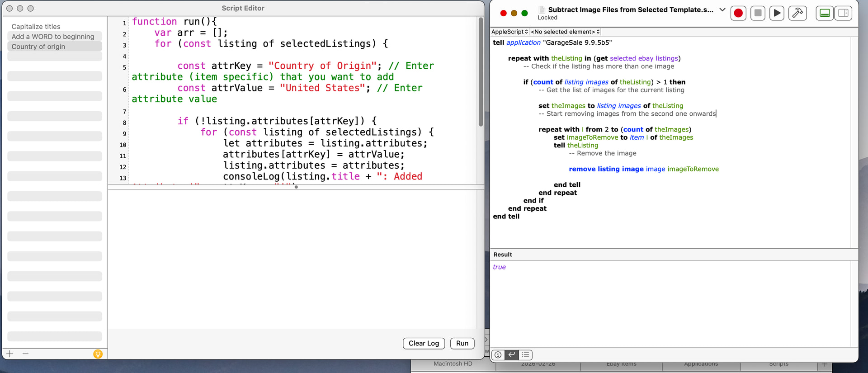
Task: Open the AppleScript language dropdown
Action: point(509,32)
